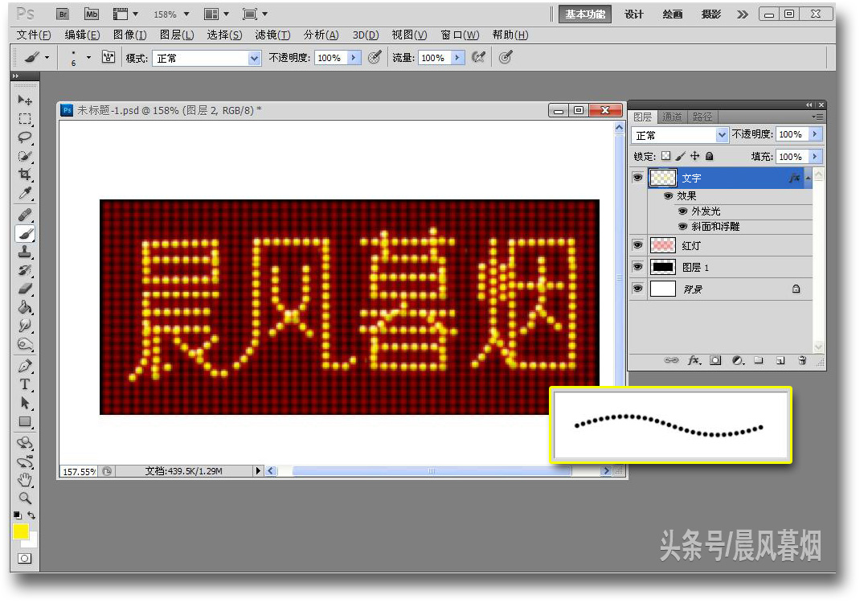Click the Delete Layer trash icon

(x=801, y=361)
